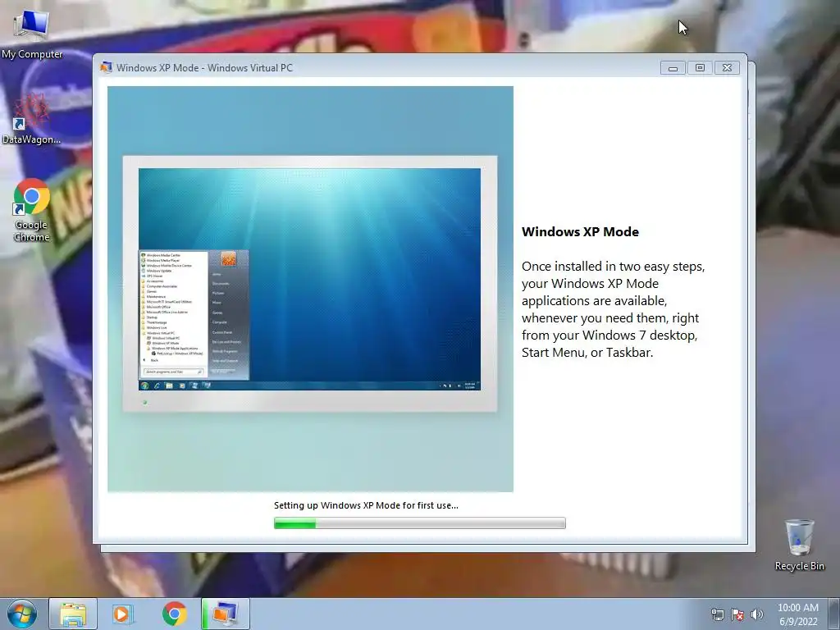Open Windows Explorer from the taskbar
Viewport: 840px width, 630px height.
(x=73, y=614)
